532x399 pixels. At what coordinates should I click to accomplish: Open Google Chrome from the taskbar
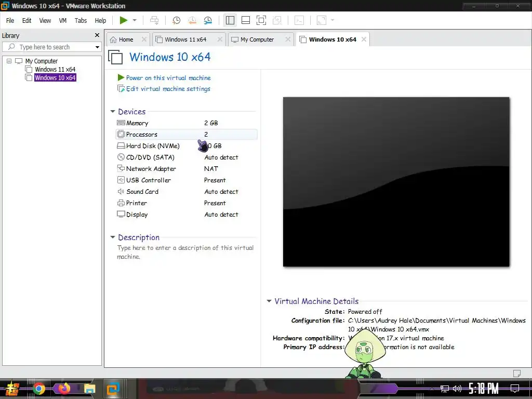pyautogui.click(x=39, y=389)
